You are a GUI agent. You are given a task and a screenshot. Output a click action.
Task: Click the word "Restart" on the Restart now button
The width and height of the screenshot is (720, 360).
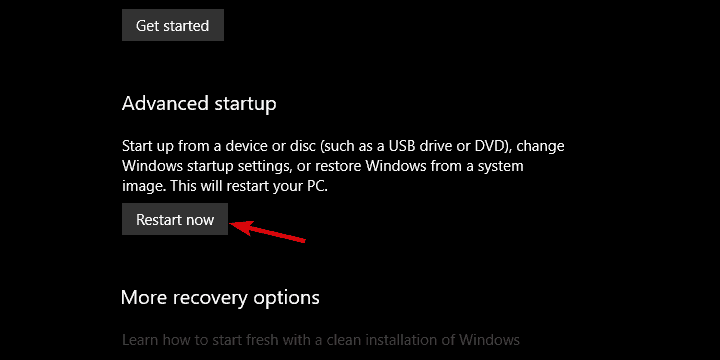(x=155, y=220)
